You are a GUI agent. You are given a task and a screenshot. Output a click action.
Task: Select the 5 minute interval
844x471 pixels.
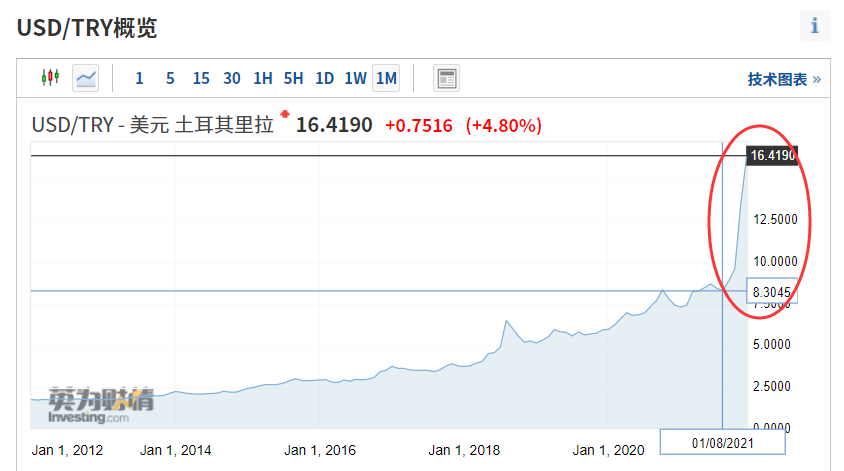click(170, 78)
